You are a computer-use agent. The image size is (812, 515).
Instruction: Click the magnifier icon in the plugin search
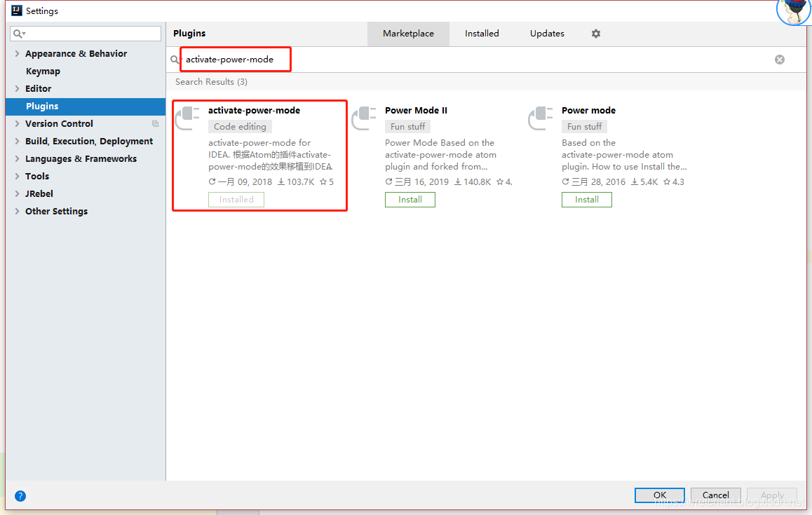(175, 60)
